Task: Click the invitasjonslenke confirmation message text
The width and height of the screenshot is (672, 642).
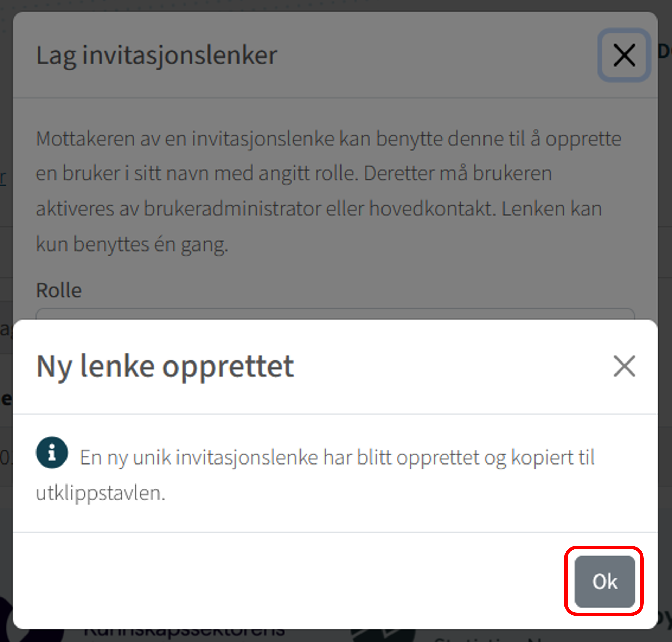Action: (315, 475)
